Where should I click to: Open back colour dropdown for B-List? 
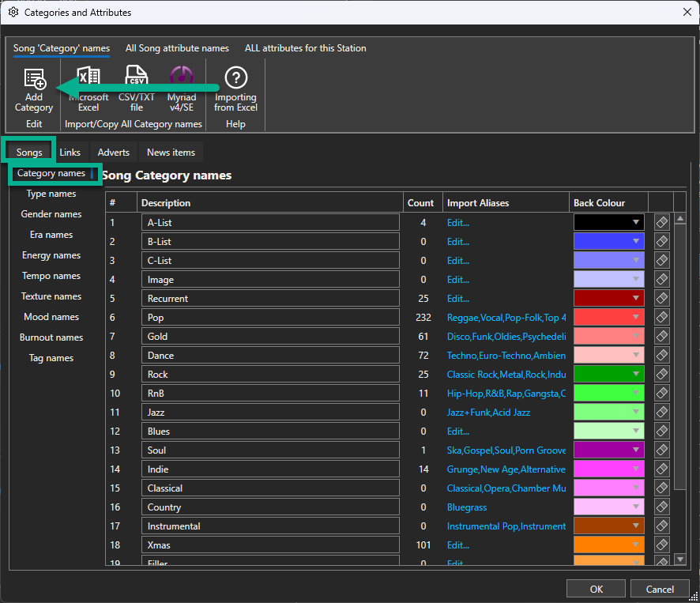tap(636, 241)
